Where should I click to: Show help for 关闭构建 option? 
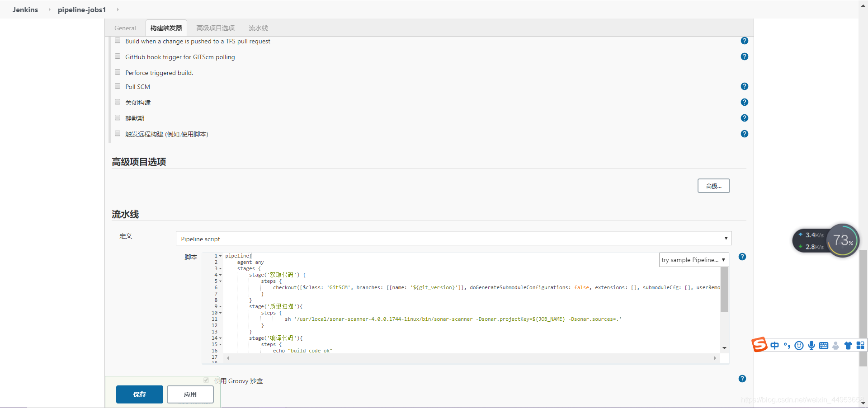click(x=744, y=103)
